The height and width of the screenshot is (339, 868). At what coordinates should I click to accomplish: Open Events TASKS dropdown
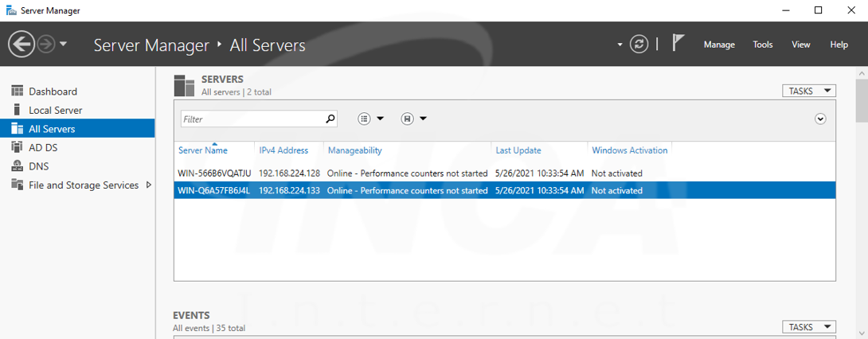[809, 327]
